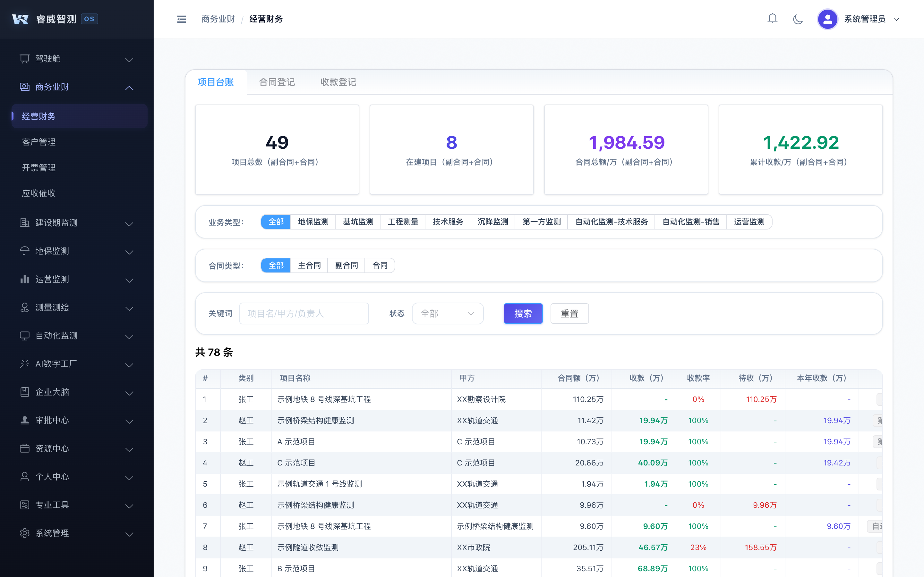Click the 运营监测 bar chart icon

(24, 279)
